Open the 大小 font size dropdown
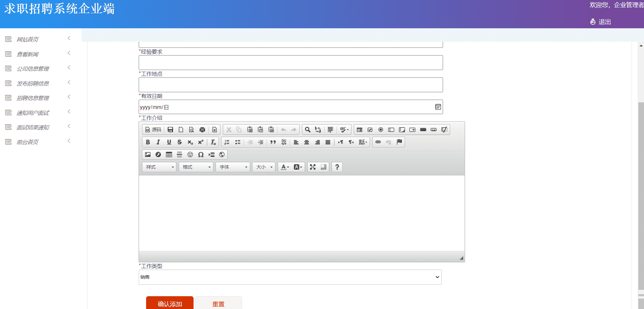This screenshot has height=309, width=644. click(264, 167)
